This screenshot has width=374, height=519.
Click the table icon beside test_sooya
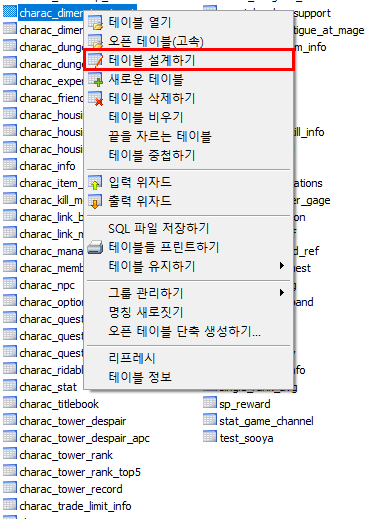point(210,437)
